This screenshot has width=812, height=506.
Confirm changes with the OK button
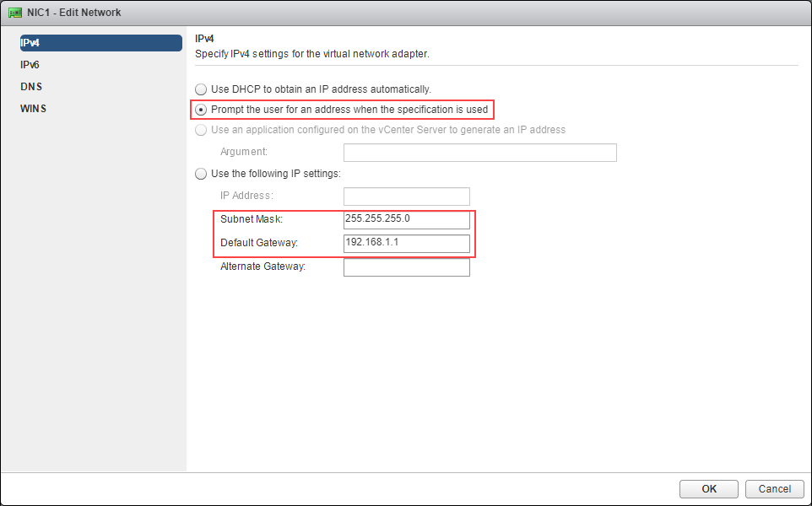(709, 489)
